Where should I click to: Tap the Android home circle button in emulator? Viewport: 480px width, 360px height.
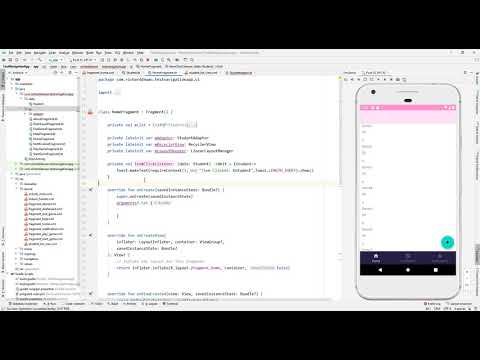(408, 270)
